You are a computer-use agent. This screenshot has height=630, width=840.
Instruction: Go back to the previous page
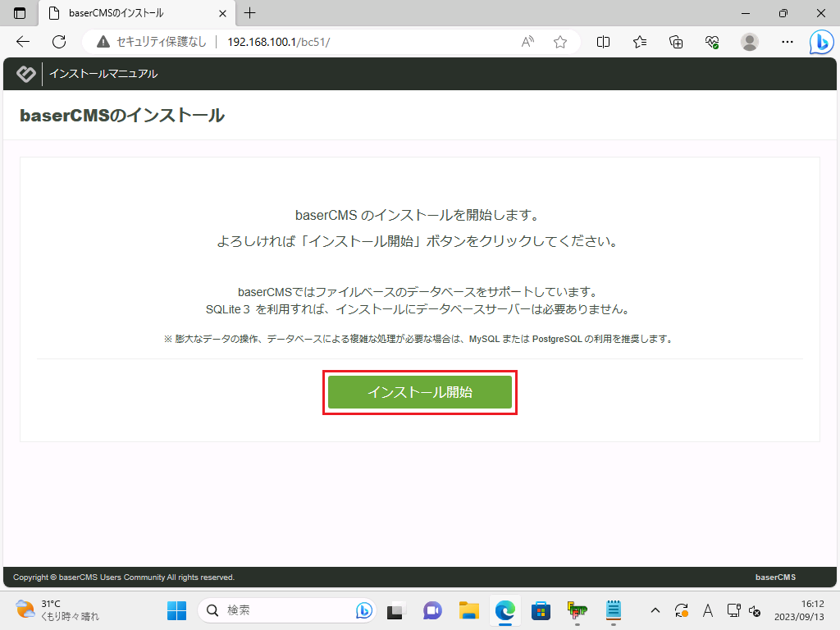[x=23, y=42]
